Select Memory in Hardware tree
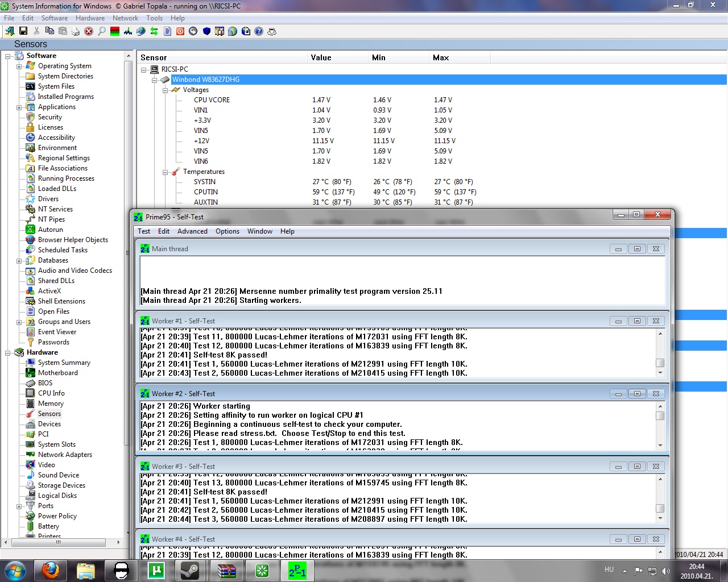 (x=51, y=404)
